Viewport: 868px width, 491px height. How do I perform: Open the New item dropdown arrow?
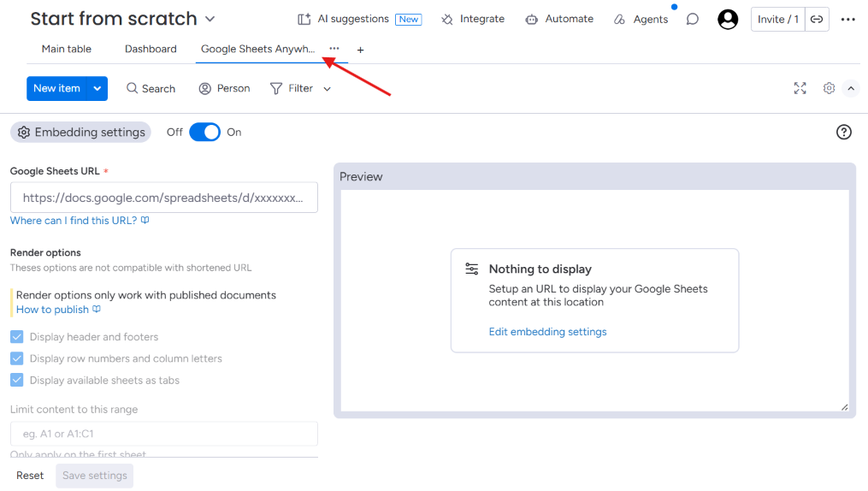point(97,89)
